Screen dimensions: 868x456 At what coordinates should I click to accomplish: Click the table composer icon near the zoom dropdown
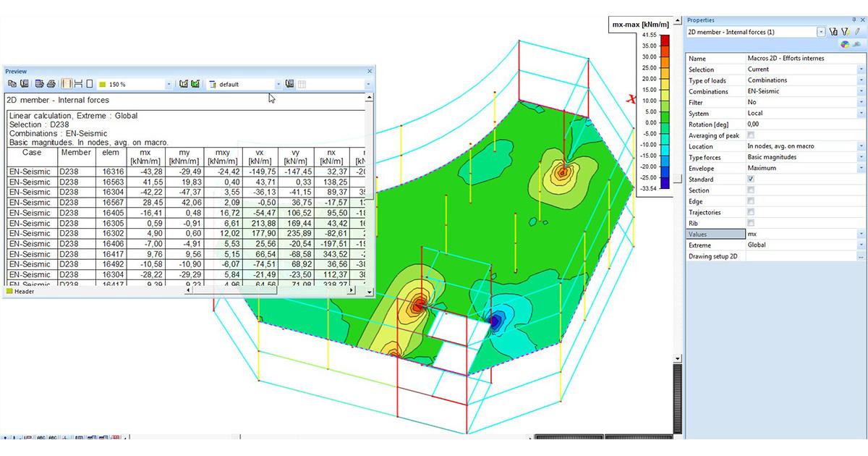point(182,83)
